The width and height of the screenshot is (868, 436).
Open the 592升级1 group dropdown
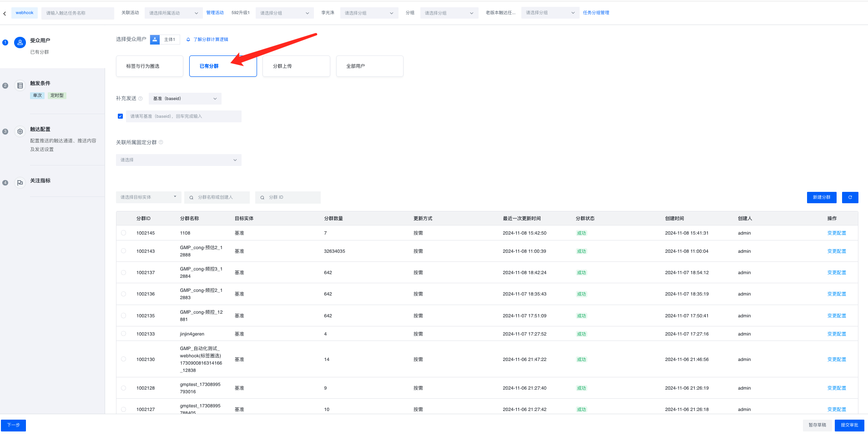[285, 13]
